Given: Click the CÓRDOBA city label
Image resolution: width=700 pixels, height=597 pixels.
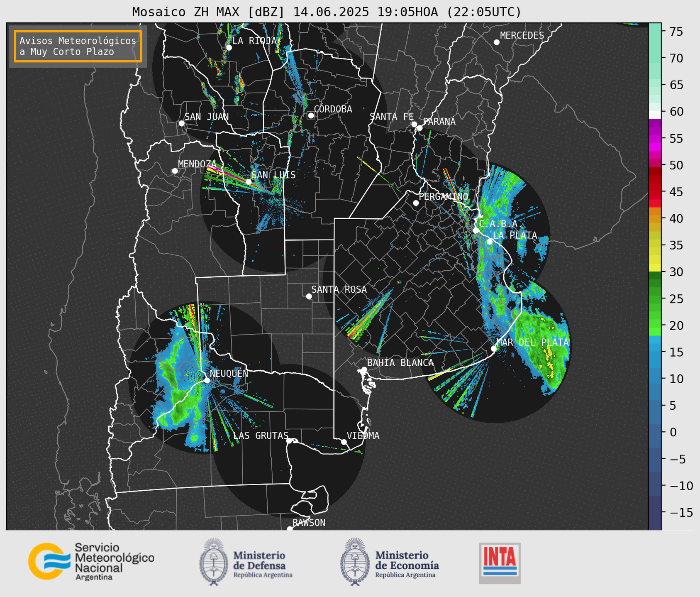Looking at the screenshot, I should pyautogui.click(x=333, y=109).
